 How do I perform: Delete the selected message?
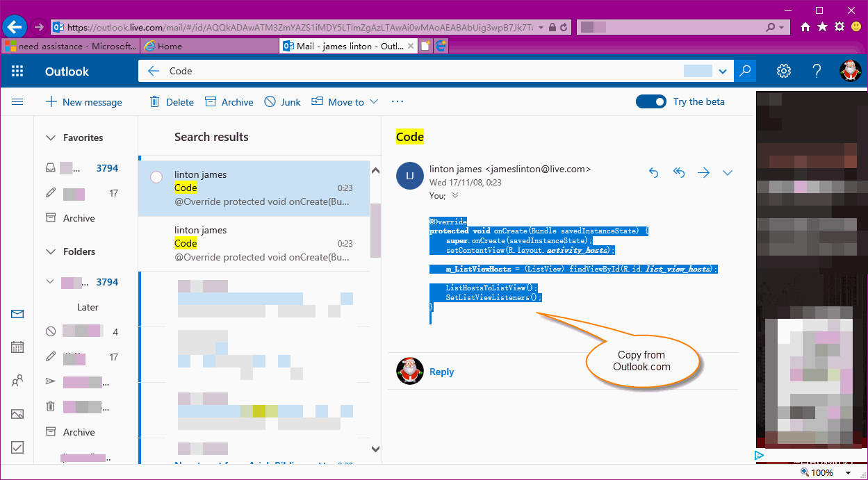coord(172,102)
